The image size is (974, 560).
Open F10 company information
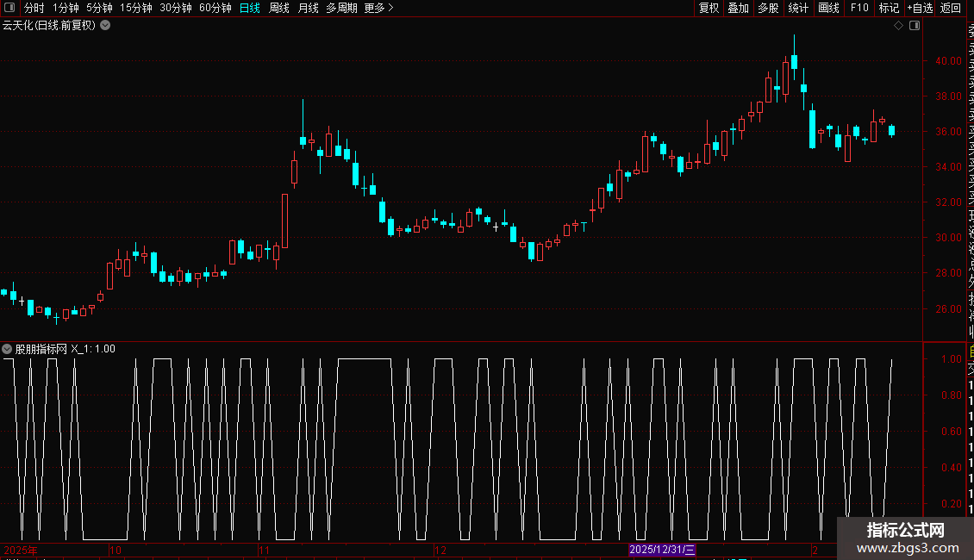pos(859,8)
